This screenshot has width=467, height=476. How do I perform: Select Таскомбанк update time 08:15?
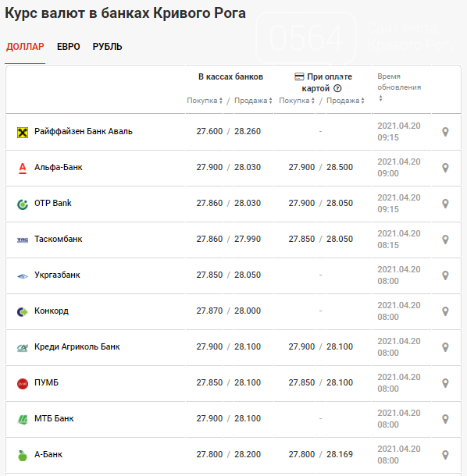(388, 245)
